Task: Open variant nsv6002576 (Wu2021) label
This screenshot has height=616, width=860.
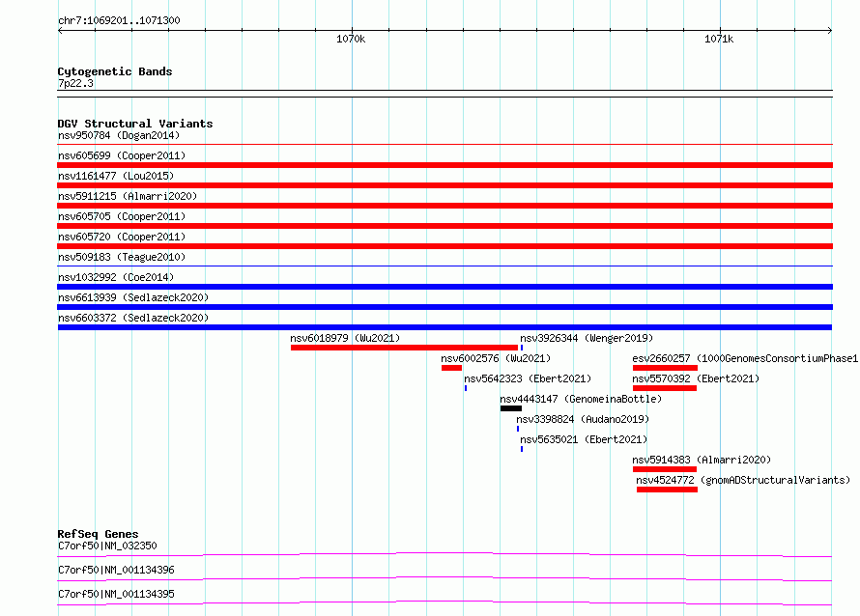Action: coord(496,358)
